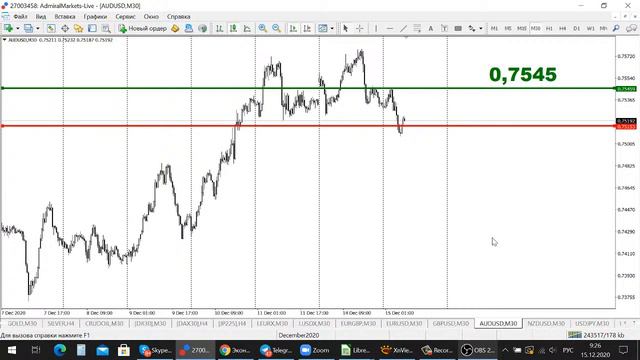Switch to the USDJPY,M30 chart tab
The width and height of the screenshot is (640, 360).
(x=592, y=323)
